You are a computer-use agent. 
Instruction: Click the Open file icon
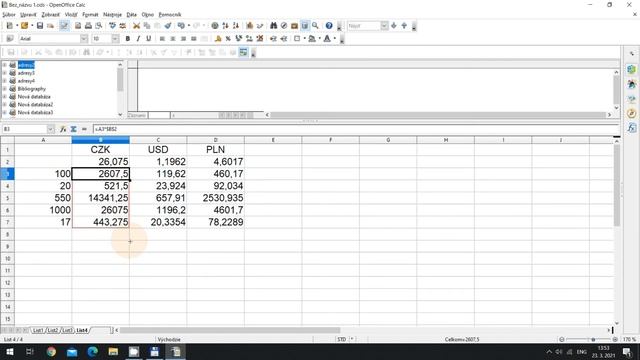coord(24,26)
